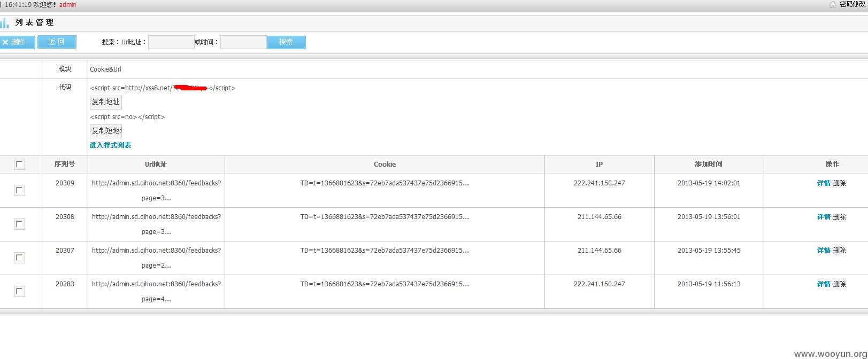Click 删除 for record 20309
The image size is (868, 359).
coord(839,183)
